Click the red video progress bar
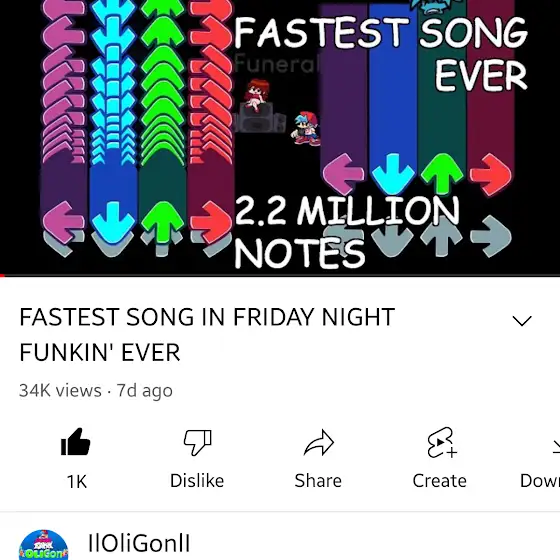The width and height of the screenshot is (560, 560). [x=280, y=275]
